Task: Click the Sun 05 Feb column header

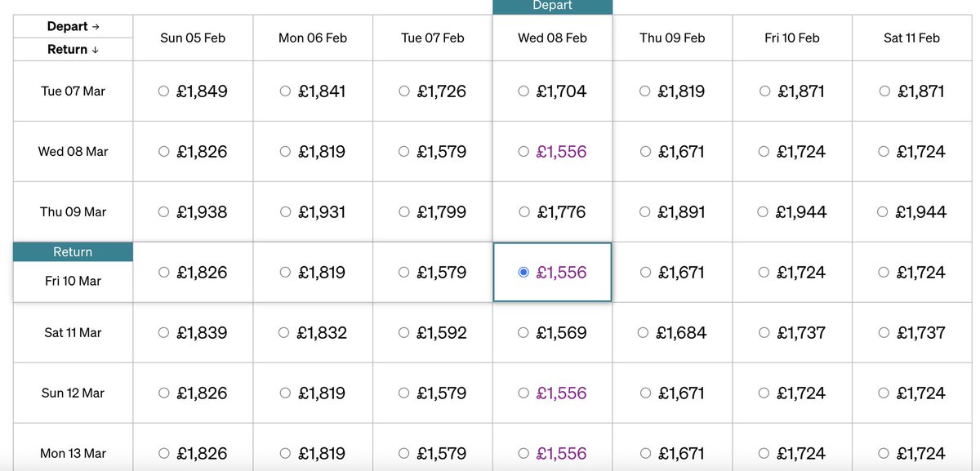Action: (x=193, y=38)
